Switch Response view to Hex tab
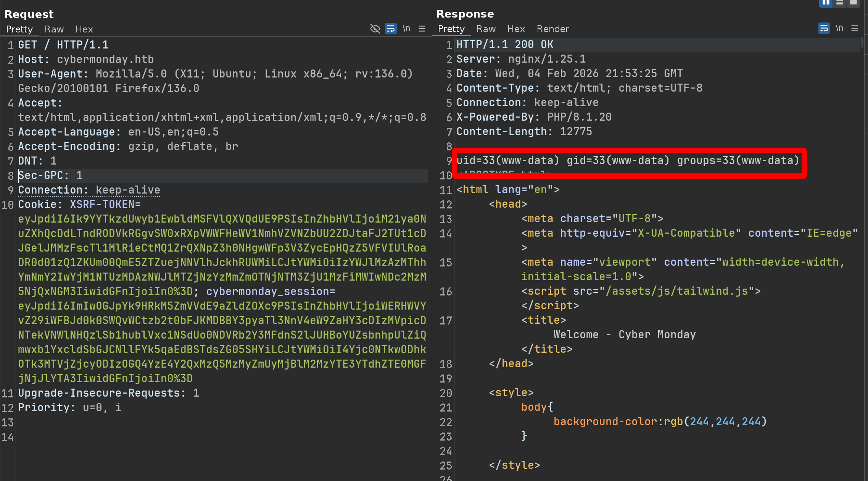Viewport: 868px width, 481px height. (x=516, y=29)
